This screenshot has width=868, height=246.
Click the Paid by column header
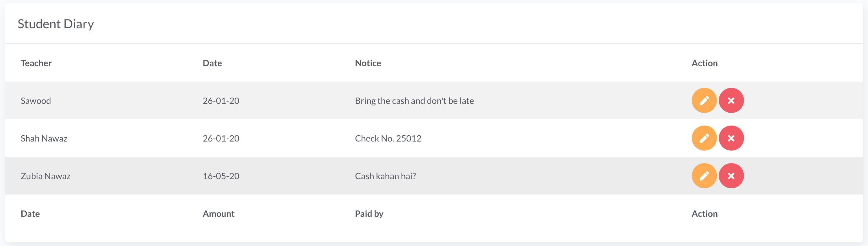369,214
